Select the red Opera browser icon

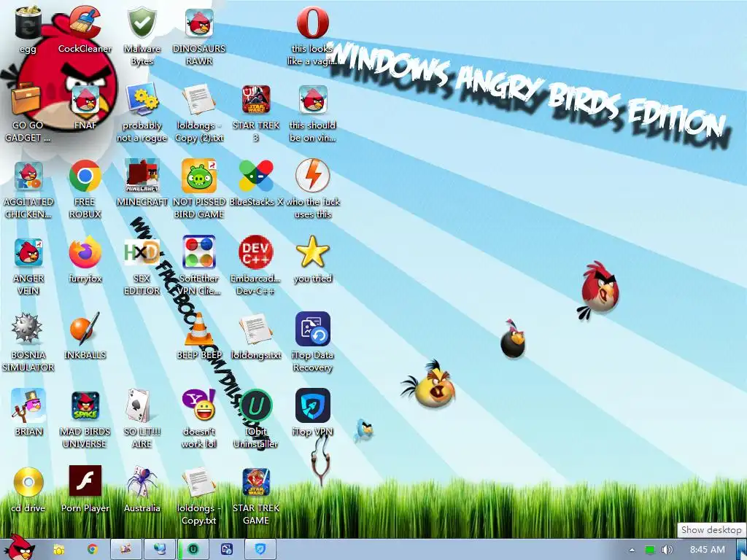tap(312, 23)
